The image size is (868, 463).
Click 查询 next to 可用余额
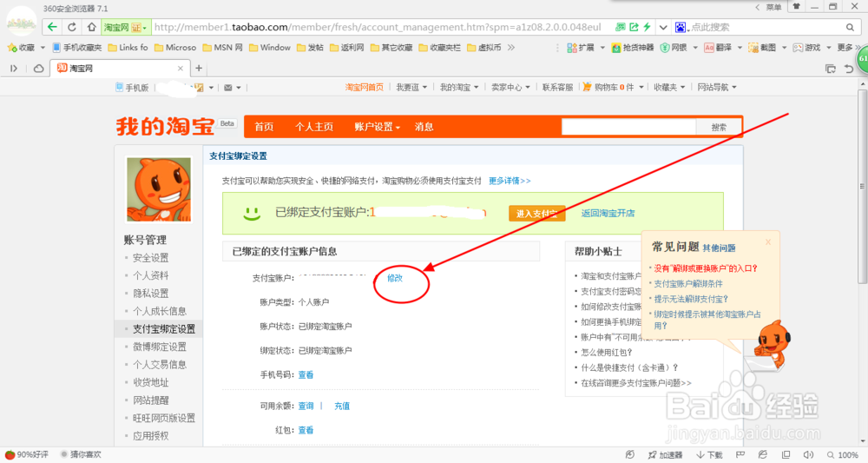click(x=306, y=406)
